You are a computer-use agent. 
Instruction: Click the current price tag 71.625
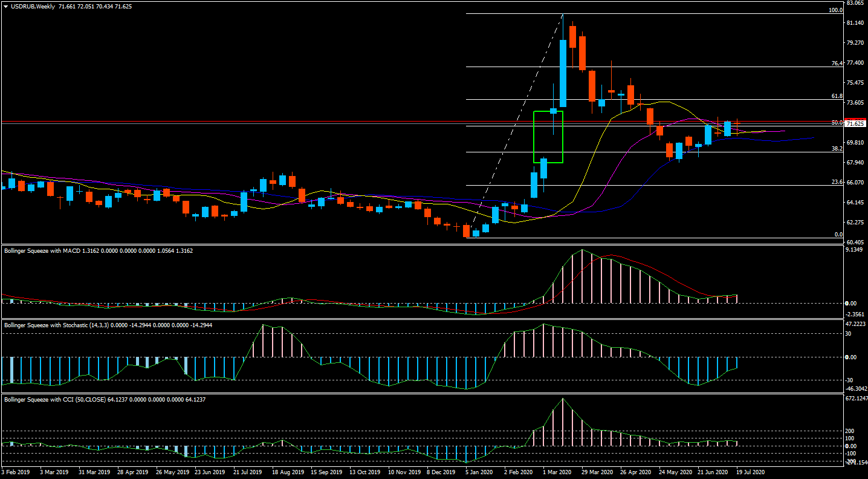pos(854,123)
